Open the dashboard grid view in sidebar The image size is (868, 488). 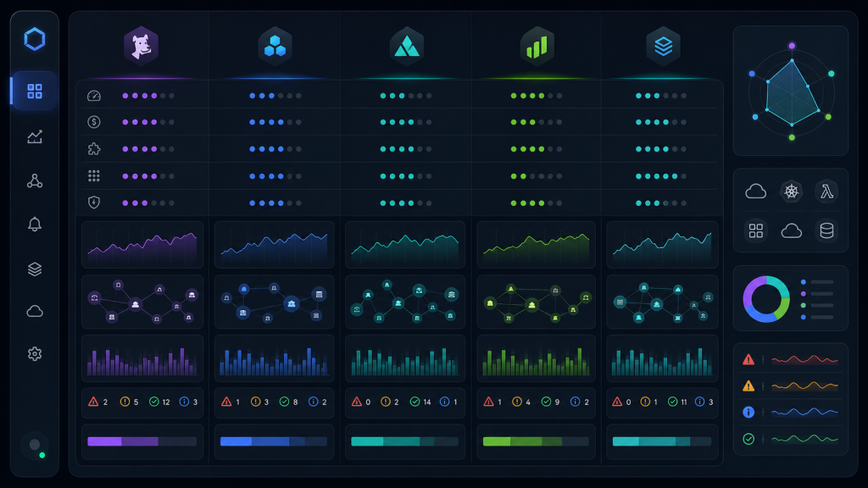coord(34,91)
